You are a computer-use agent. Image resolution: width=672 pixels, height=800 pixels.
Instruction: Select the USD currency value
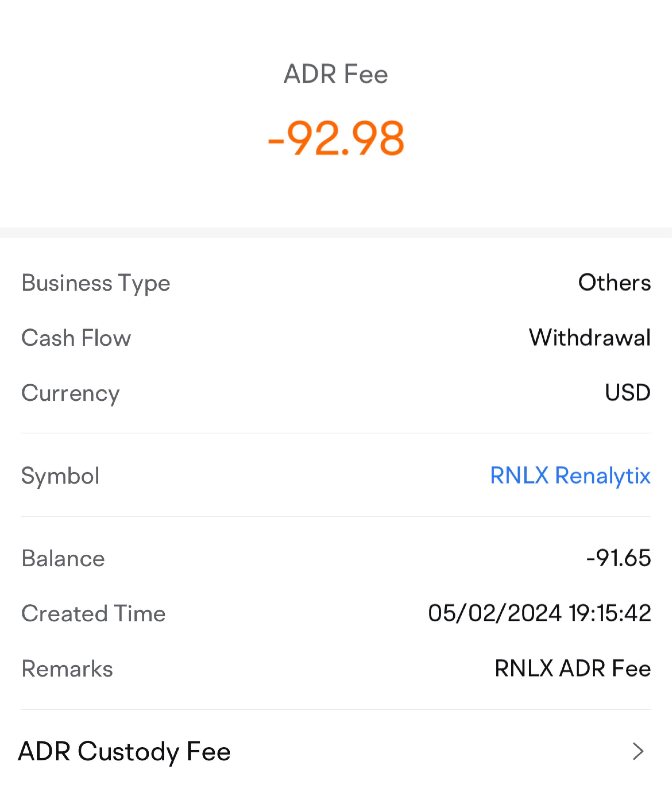point(627,393)
